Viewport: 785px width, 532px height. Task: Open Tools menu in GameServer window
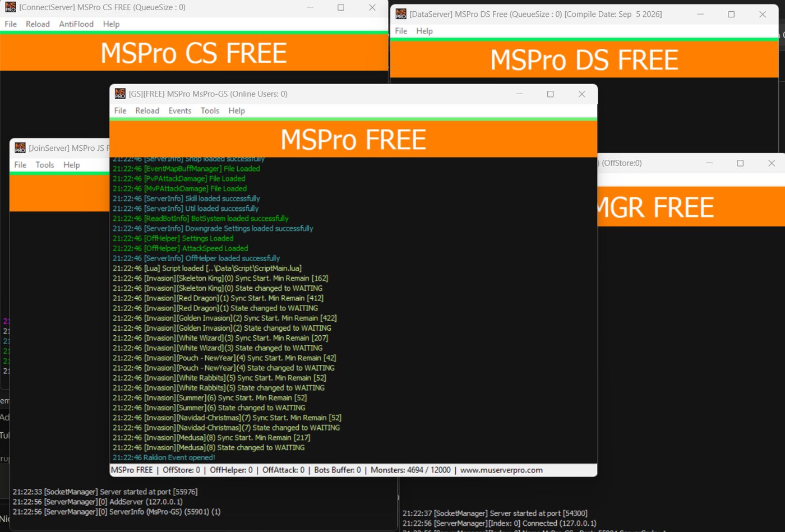coord(210,111)
